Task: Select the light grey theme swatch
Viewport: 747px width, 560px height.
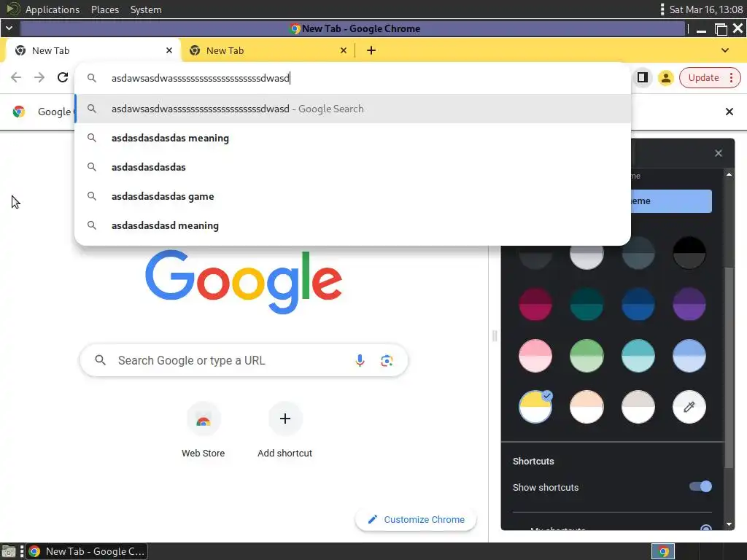Action: tap(587, 257)
